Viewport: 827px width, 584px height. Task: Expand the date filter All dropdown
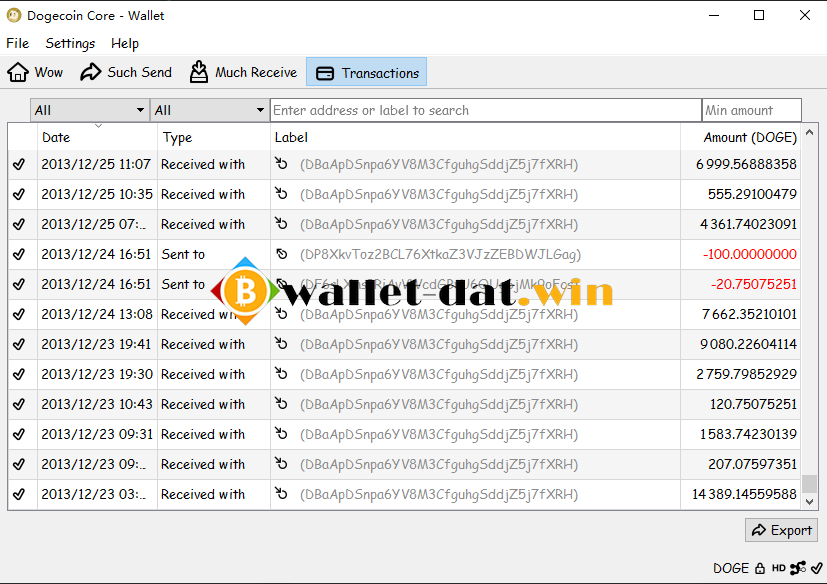click(x=90, y=110)
